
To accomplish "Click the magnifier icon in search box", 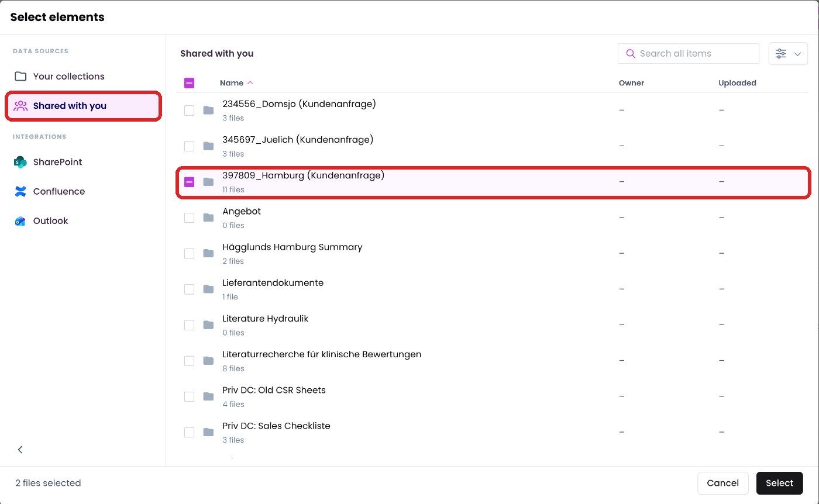I will [x=631, y=53].
